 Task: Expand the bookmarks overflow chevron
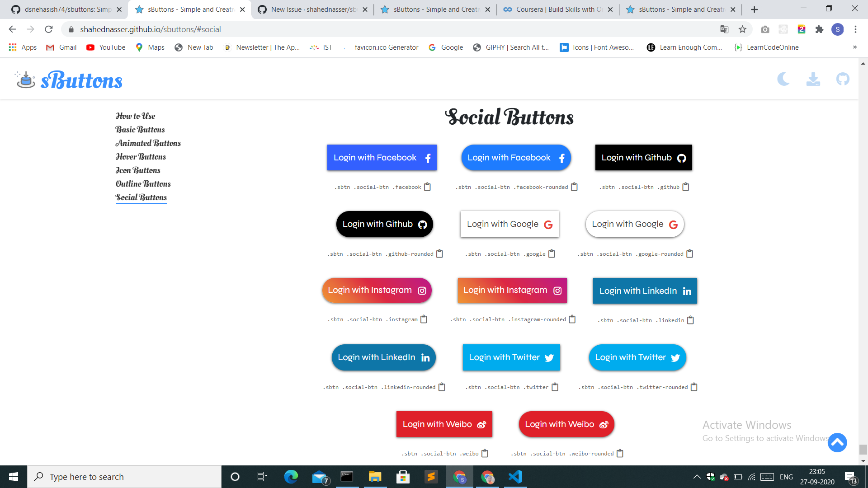[x=854, y=47]
